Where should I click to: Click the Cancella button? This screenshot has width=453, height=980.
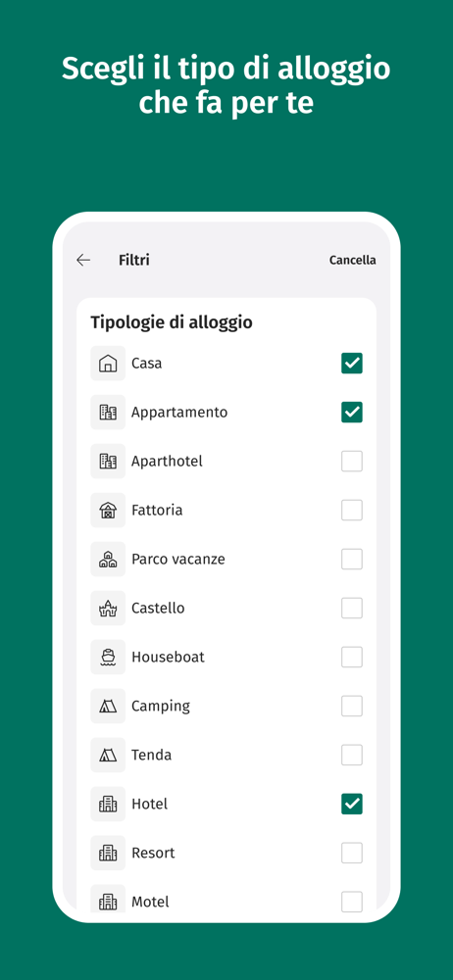[x=353, y=260]
